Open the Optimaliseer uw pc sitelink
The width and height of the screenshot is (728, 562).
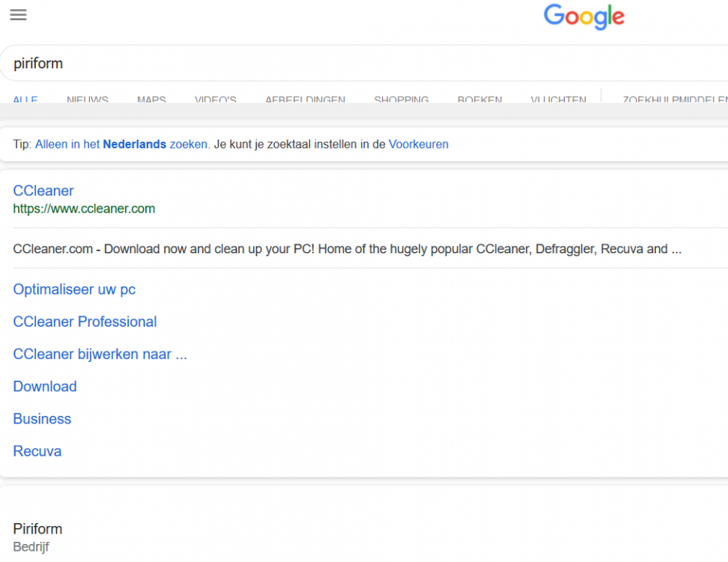[x=74, y=289]
